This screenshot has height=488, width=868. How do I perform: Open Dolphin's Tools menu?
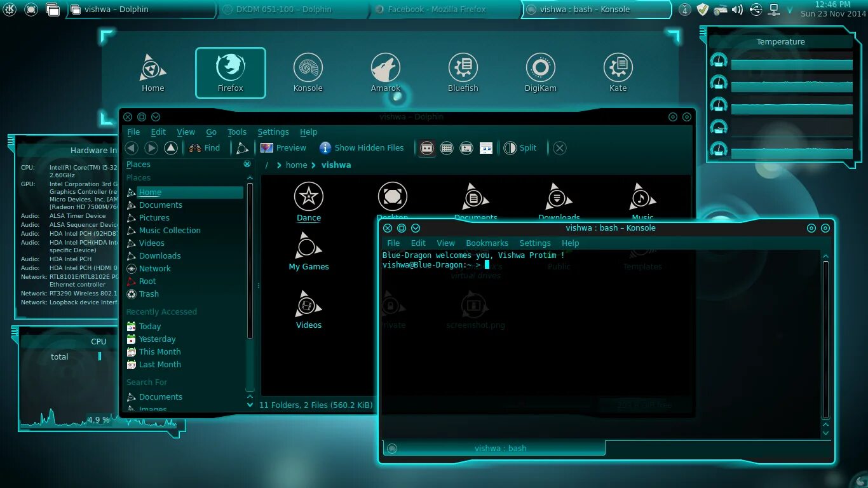tap(237, 132)
